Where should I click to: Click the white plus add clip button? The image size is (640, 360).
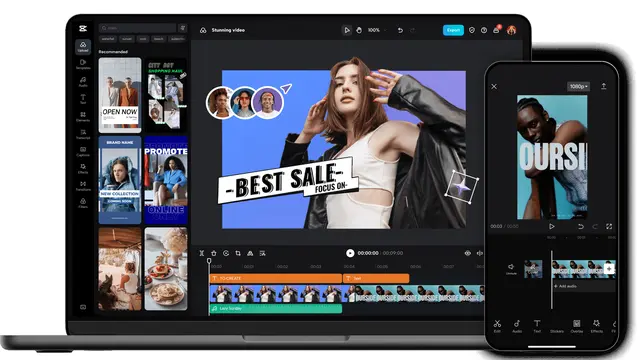click(x=609, y=269)
